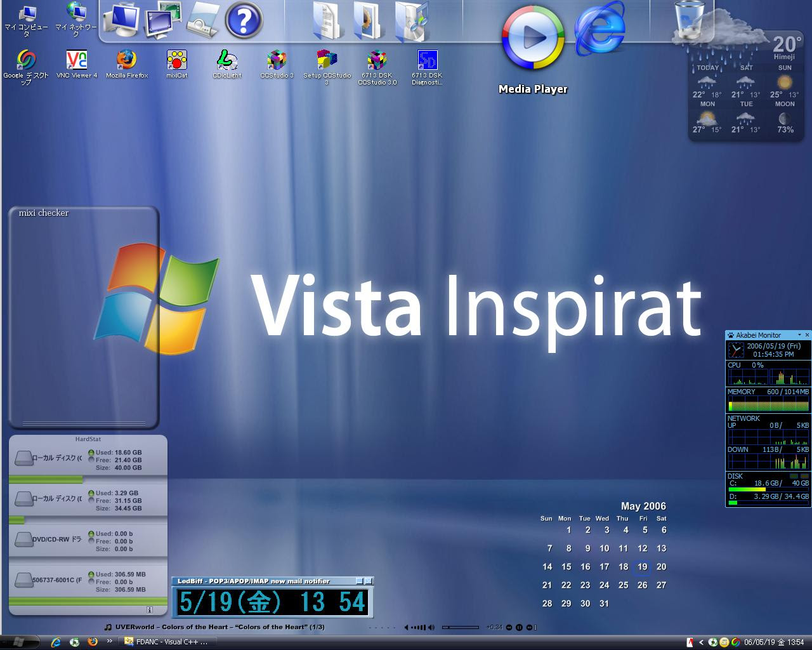Click the track seek progress bar
Screen dimensions: 812x650
(x=461, y=627)
